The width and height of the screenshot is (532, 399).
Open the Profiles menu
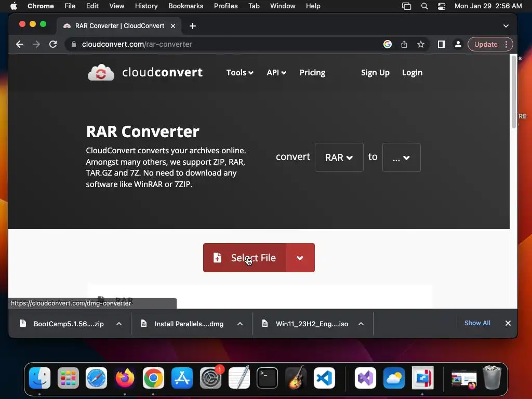coord(225,6)
